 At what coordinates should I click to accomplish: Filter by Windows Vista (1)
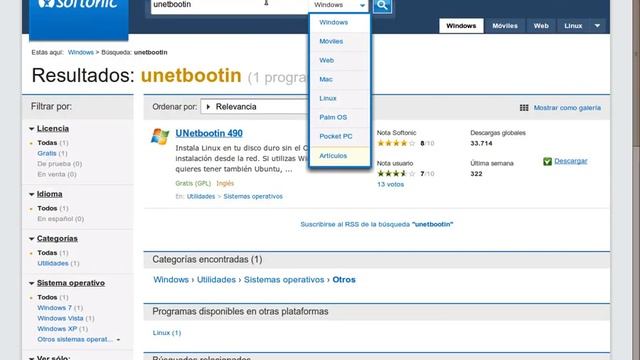(x=66, y=318)
